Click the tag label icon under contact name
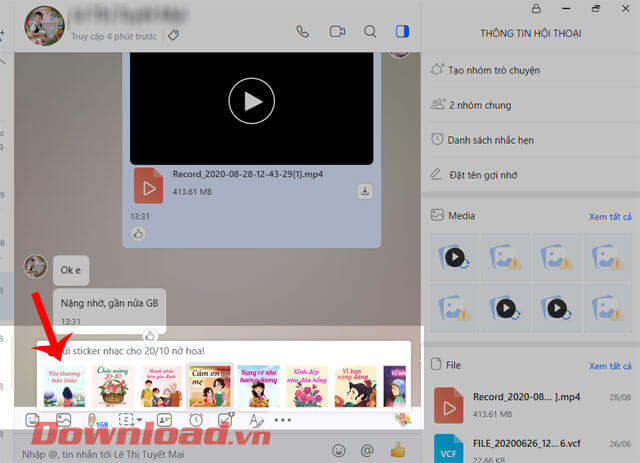The height and width of the screenshot is (463, 640). click(173, 36)
